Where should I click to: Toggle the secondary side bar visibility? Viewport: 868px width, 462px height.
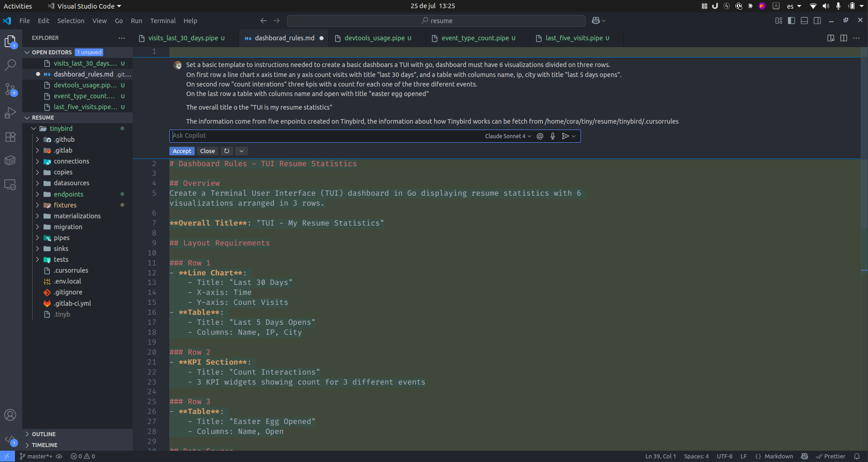(x=817, y=20)
